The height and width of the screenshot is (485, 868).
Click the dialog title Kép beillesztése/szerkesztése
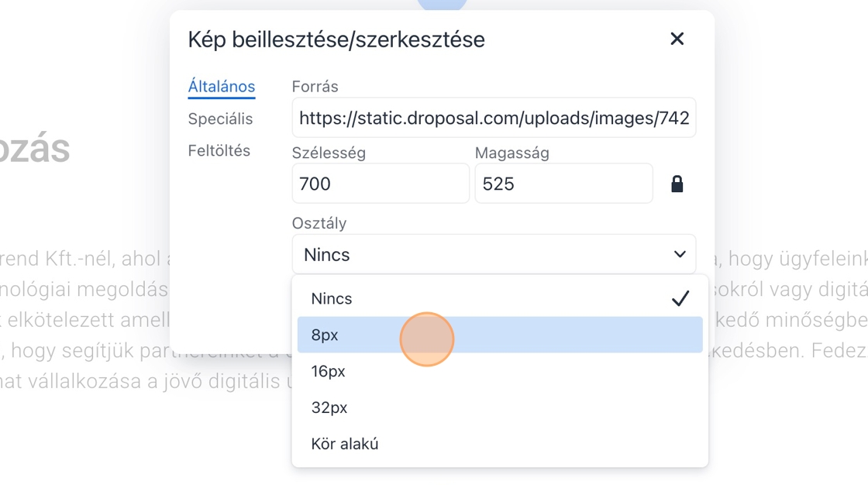(x=336, y=40)
